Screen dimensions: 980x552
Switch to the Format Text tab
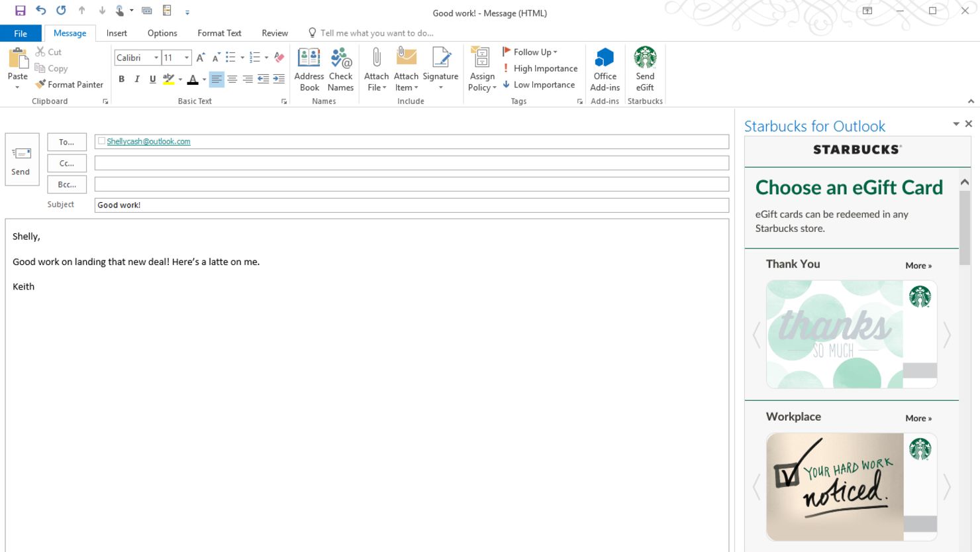[x=219, y=33]
